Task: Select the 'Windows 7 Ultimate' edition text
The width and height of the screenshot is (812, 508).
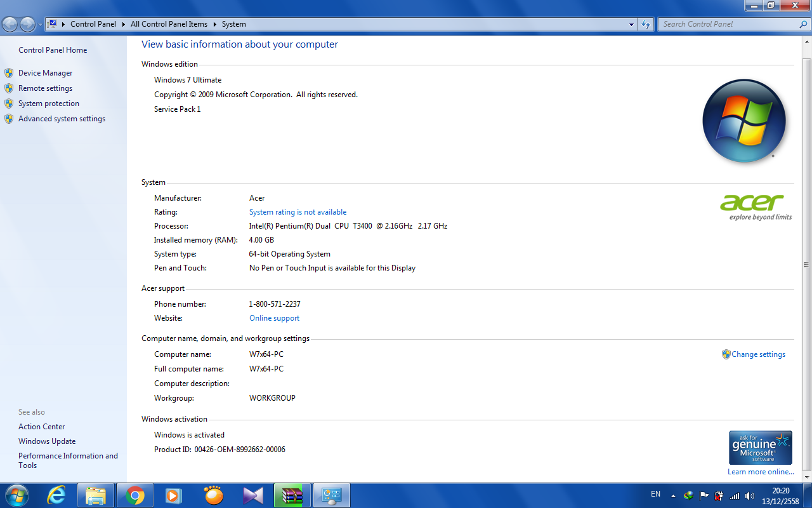Action: tap(188, 80)
